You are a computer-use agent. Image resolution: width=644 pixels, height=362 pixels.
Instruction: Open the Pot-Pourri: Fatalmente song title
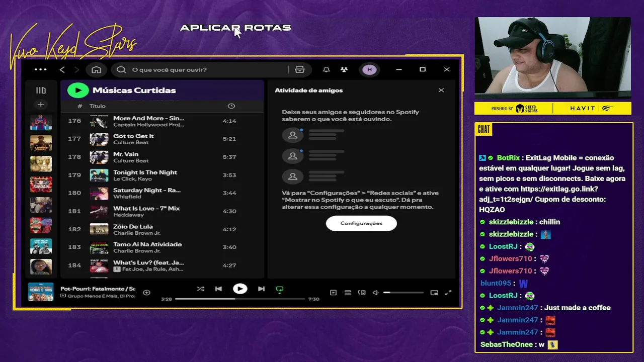point(98,289)
